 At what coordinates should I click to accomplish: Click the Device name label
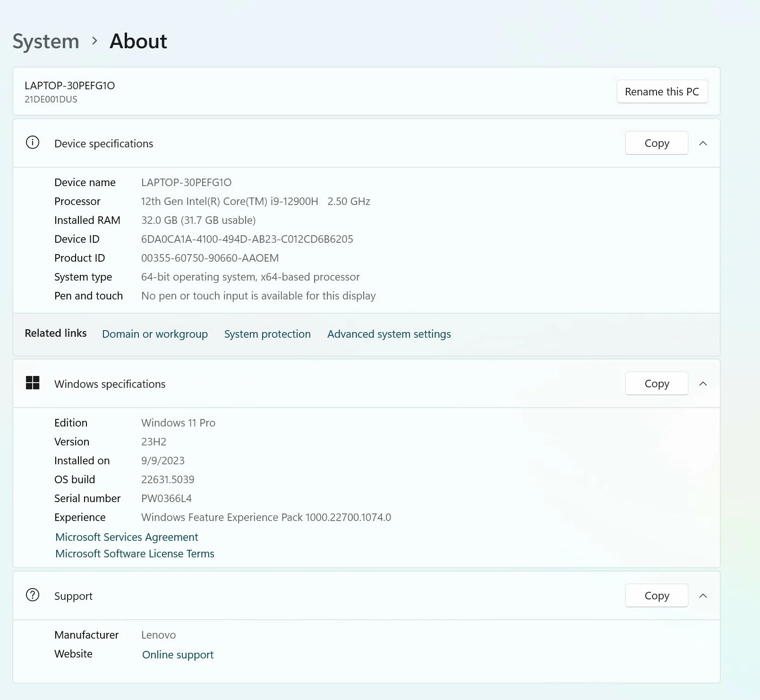(x=85, y=182)
